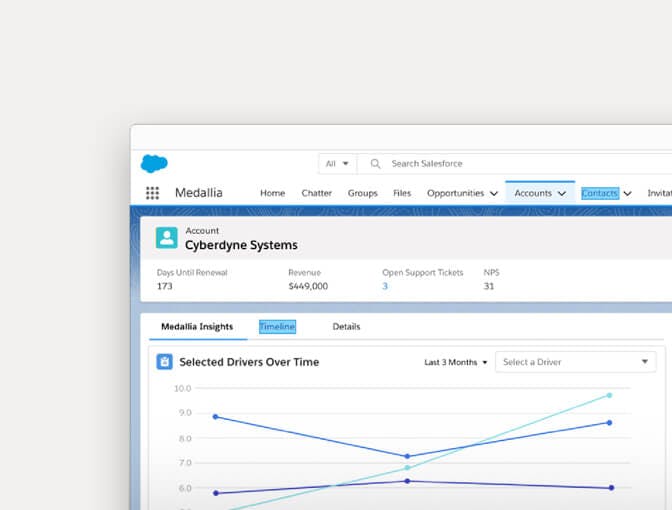Click the Cyberdyne Systems account icon
The width and height of the screenshot is (672, 510).
click(167, 238)
